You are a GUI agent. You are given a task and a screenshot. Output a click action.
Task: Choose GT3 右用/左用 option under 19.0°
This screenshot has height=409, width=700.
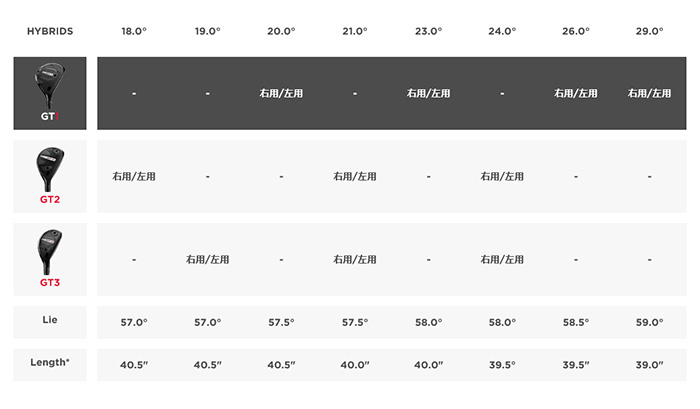[x=207, y=259]
